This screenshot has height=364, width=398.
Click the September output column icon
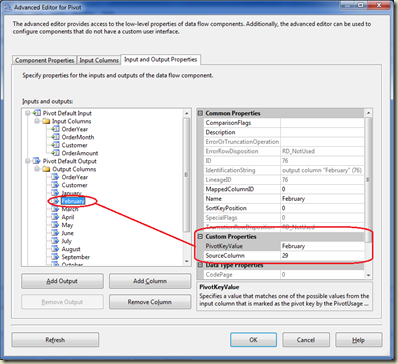coord(55,257)
